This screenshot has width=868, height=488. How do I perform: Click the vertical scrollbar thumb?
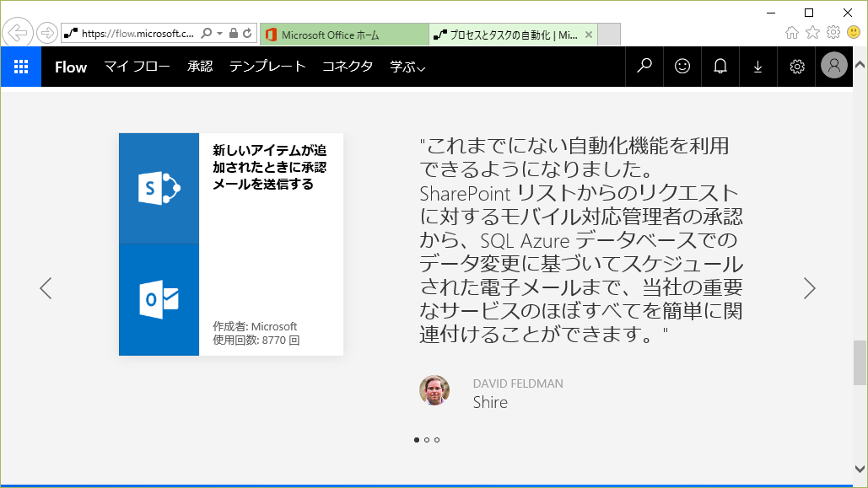(x=860, y=363)
